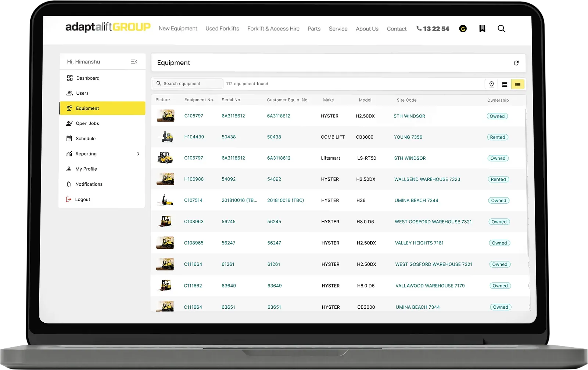Open forklift thumbnail for H104439
This screenshot has height=370, width=588.
coord(165,137)
